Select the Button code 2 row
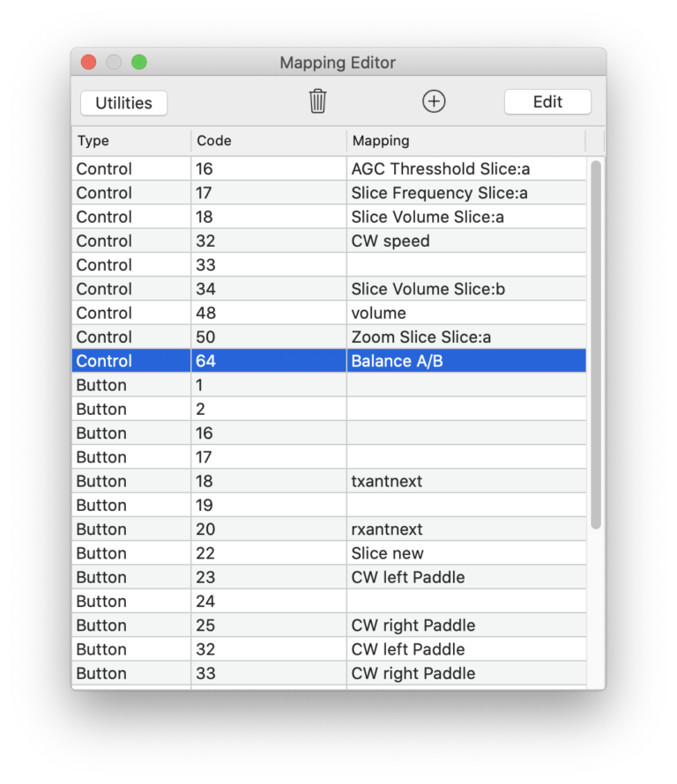This screenshot has width=677, height=784. pos(329,409)
